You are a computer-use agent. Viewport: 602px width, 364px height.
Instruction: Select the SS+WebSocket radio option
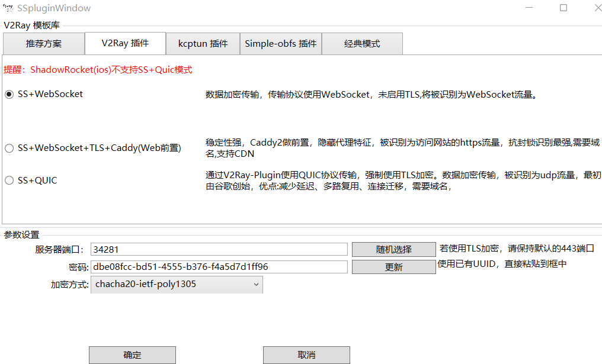coord(9,94)
